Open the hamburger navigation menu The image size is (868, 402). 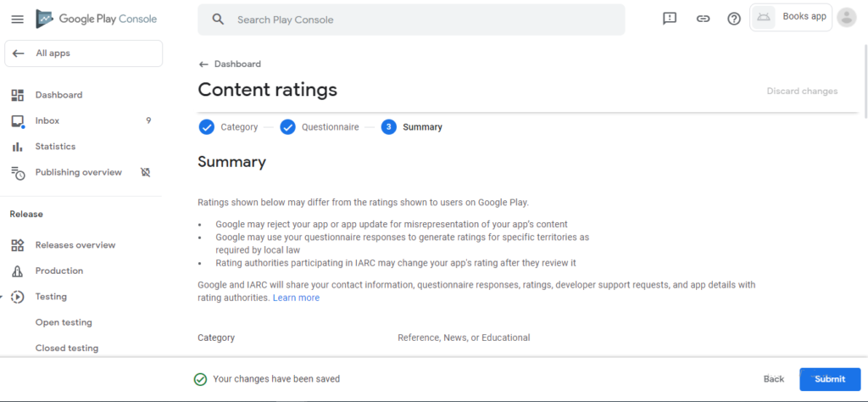click(18, 20)
